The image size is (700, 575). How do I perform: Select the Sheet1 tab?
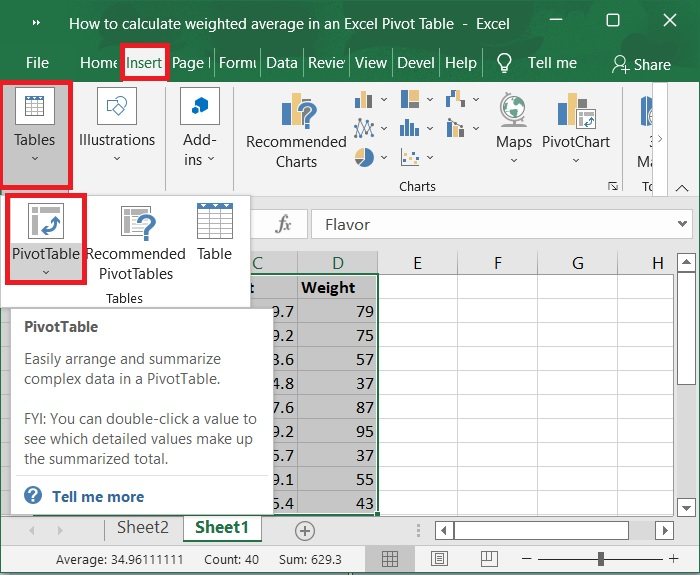point(222,528)
